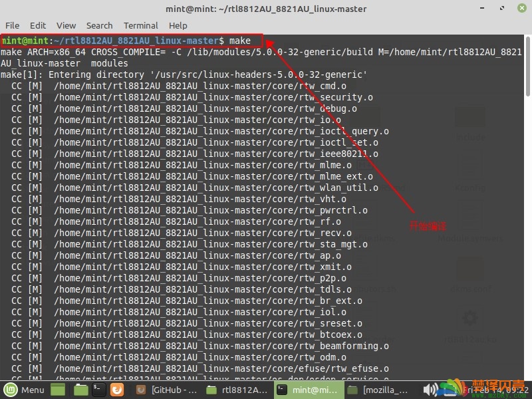Viewport: 532px width, 399px height.
Task: Close the terminal window with green X
Action: click(x=522, y=8)
